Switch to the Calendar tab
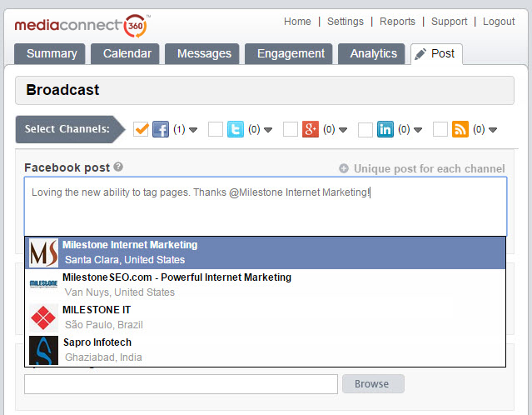The height and width of the screenshot is (415, 532). point(125,53)
